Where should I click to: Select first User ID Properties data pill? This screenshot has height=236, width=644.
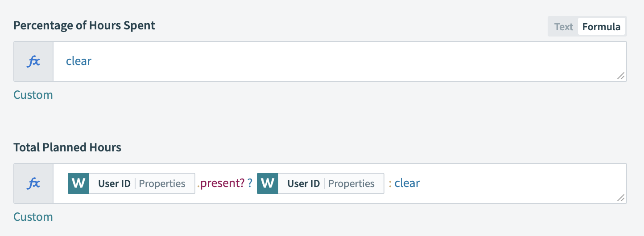coord(142,183)
